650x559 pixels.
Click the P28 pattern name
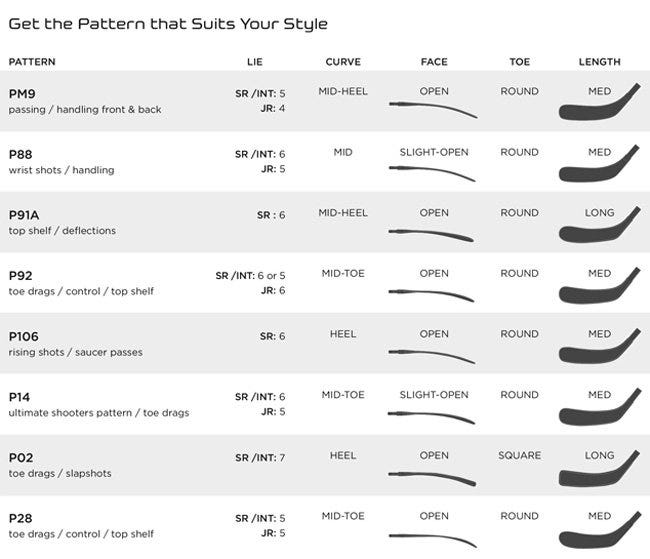21,518
